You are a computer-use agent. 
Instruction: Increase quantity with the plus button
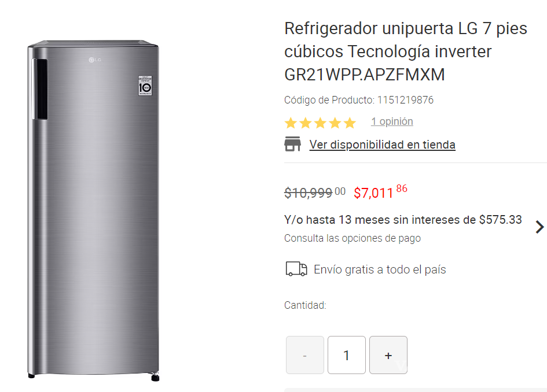click(388, 354)
